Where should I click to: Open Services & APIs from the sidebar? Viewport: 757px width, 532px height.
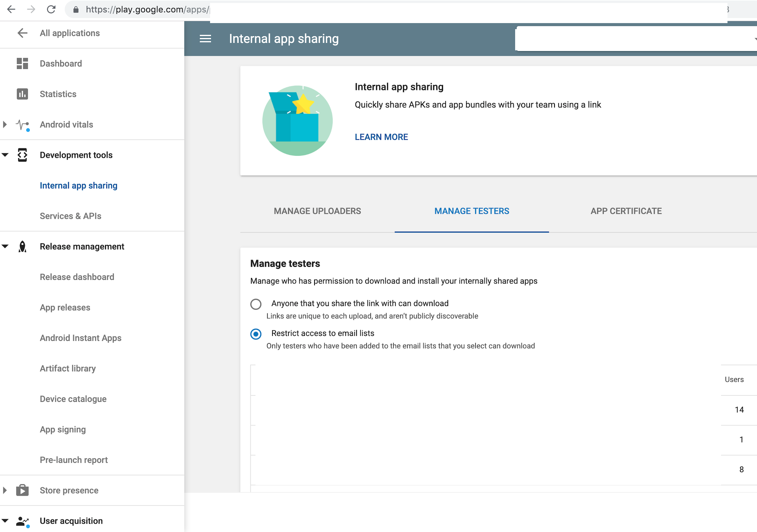click(x=70, y=216)
